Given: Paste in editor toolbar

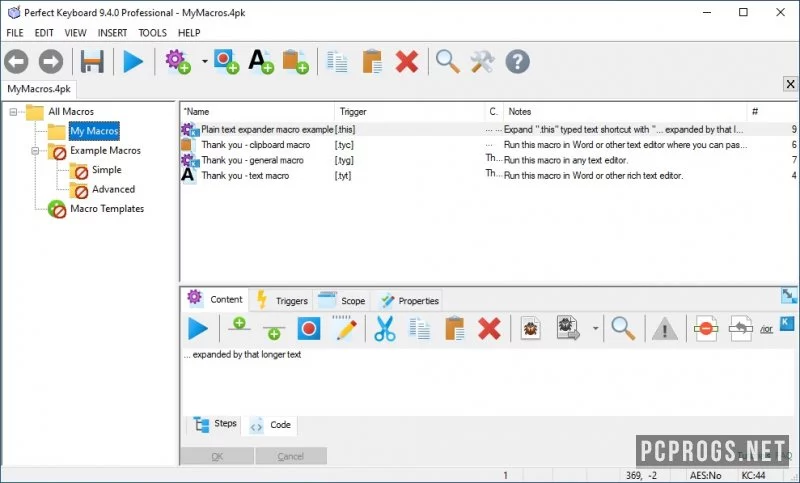Looking at the screenshot, I should click(454, 328).
